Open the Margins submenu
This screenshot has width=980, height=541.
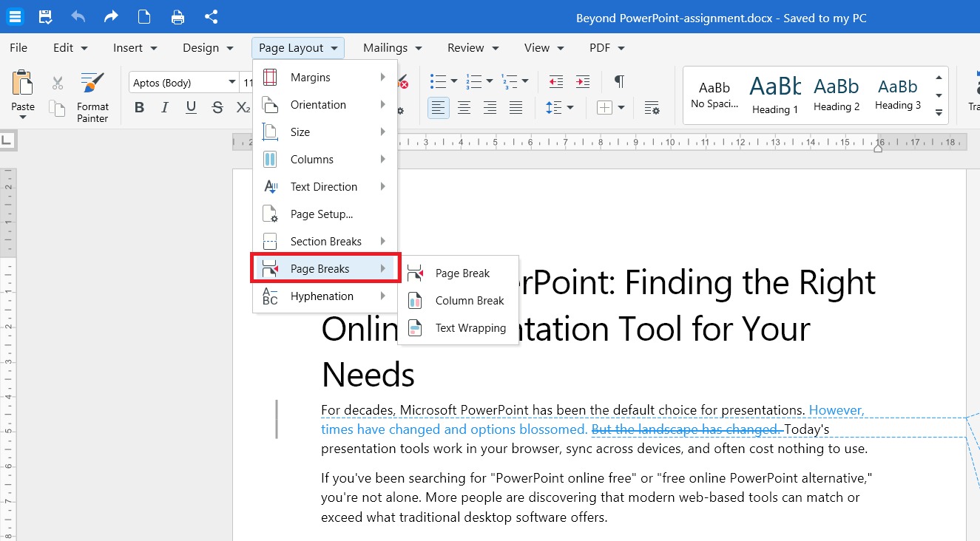point(325,78)
